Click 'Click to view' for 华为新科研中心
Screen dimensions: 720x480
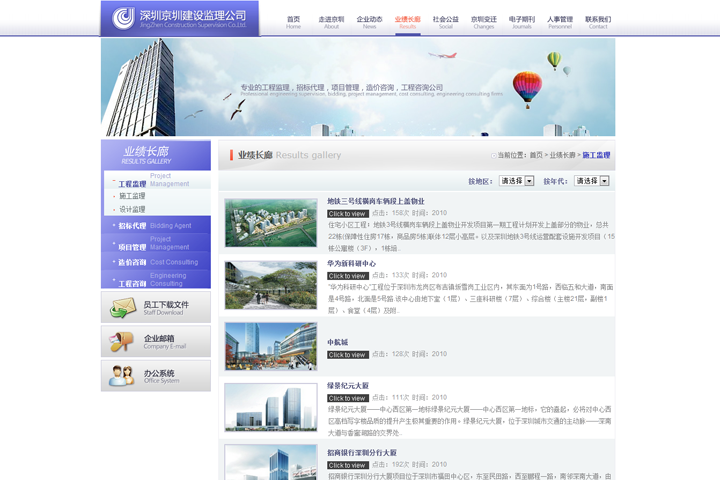347,276
